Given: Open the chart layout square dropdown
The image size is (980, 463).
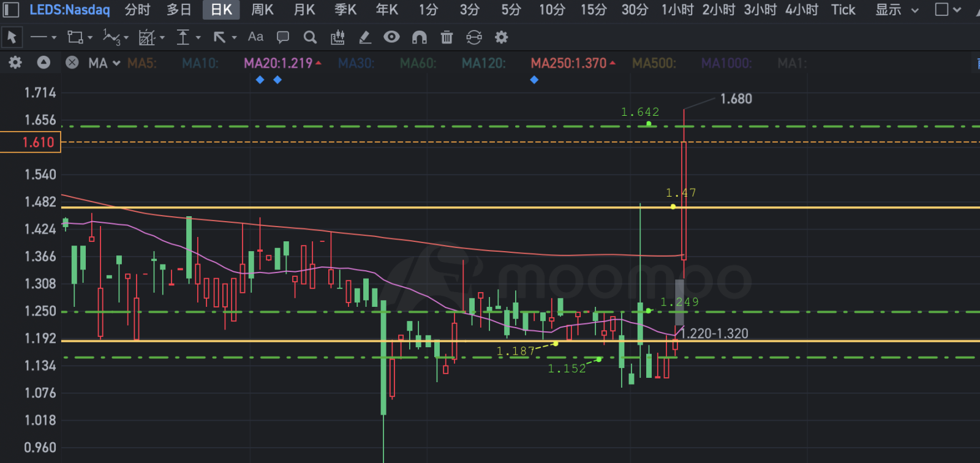Looking at the screenshot, I should 948,10.
